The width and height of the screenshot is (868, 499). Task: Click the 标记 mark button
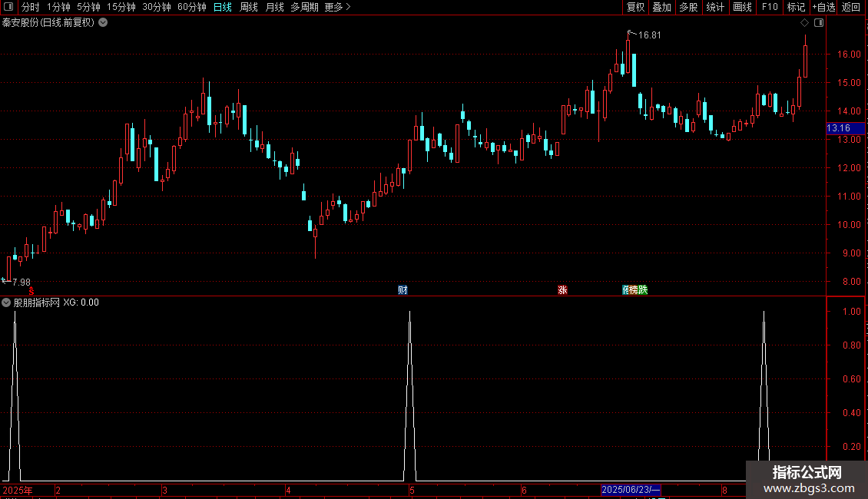[796, 7]
